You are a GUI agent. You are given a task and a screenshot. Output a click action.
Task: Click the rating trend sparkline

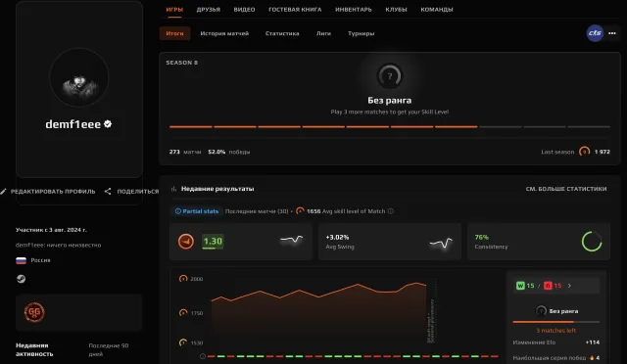point(292,240)
